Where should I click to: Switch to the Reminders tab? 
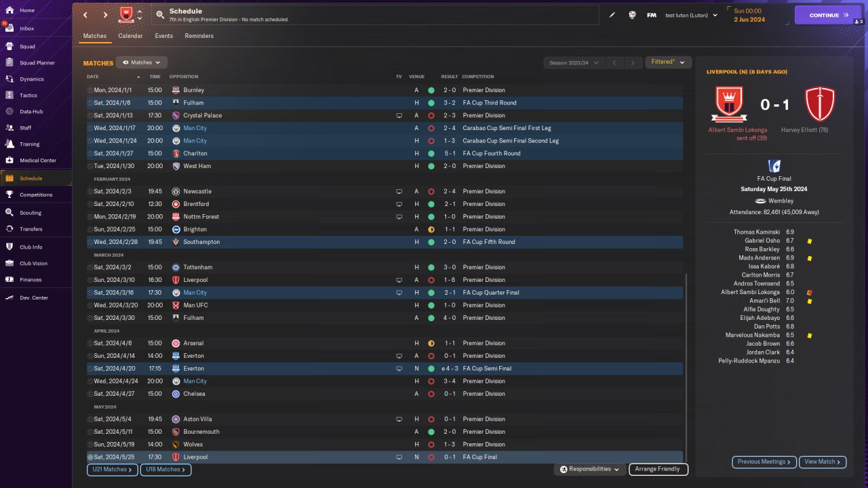pyautogui.click(x=199, y=36)
